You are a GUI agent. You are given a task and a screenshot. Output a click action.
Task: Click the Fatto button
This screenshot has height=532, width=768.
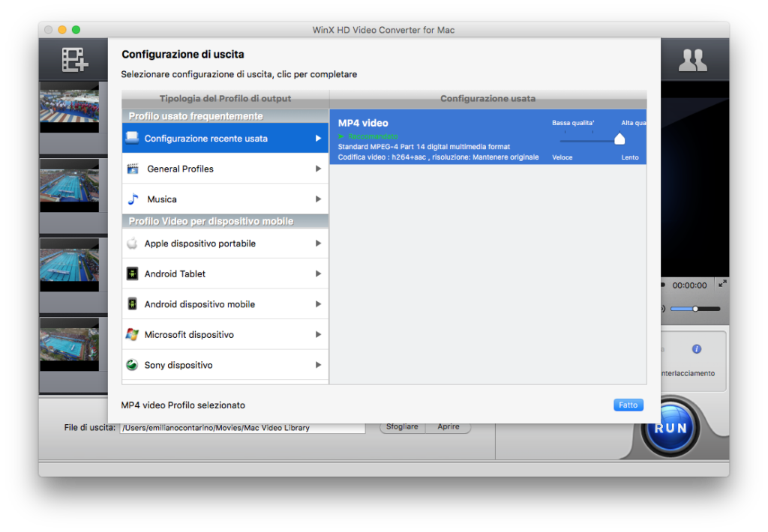pos(628,405)
